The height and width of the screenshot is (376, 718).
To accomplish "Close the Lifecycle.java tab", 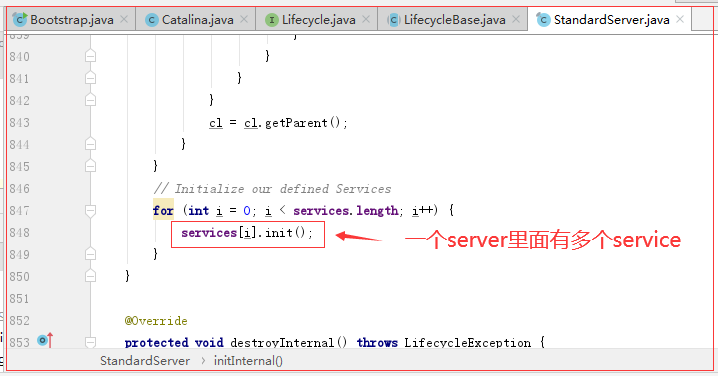I will [x=366, y=19].
